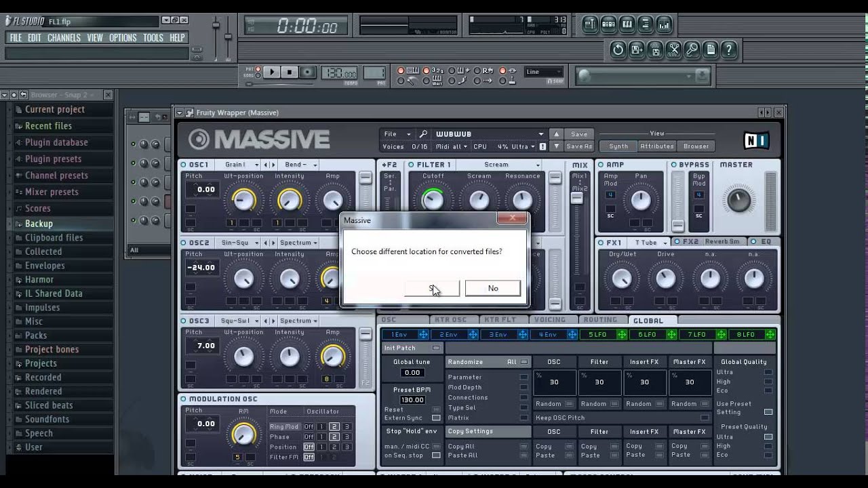This screenshot has height=488, width=868.
Task: Open the WUBWUB preset dropdown
Action: (490, 134)
